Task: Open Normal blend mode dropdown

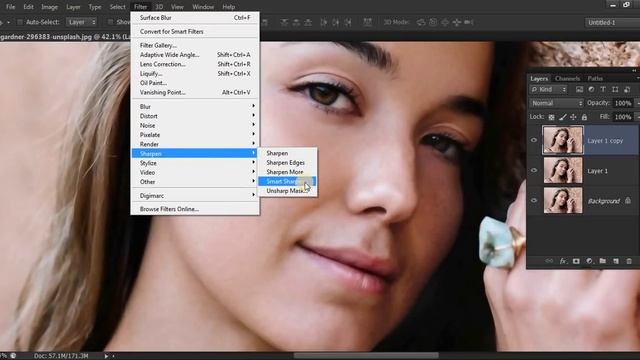Action: (557, 103)
